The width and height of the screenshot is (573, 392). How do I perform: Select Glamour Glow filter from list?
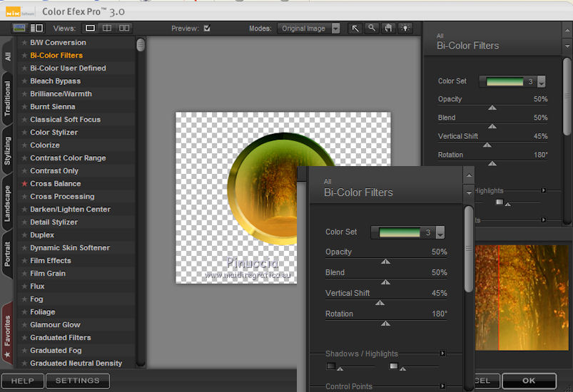(55, 325)
